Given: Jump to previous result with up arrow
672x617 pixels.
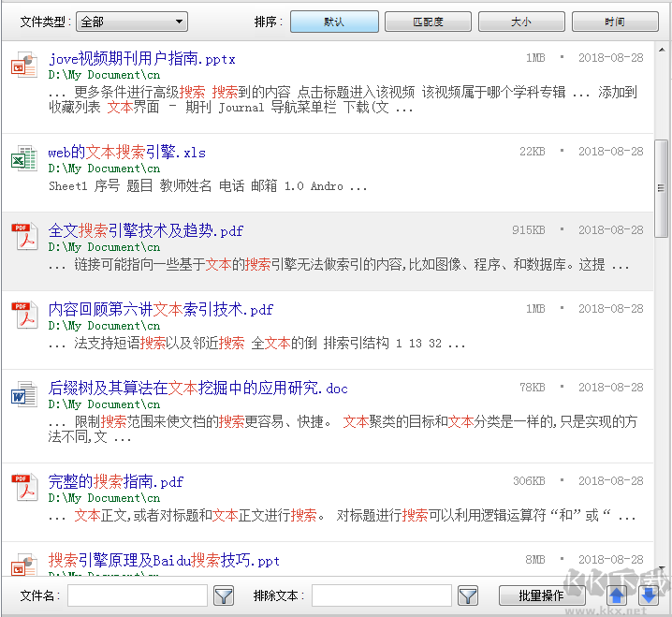Looking at the screenshot, I should tap(617, 595).
